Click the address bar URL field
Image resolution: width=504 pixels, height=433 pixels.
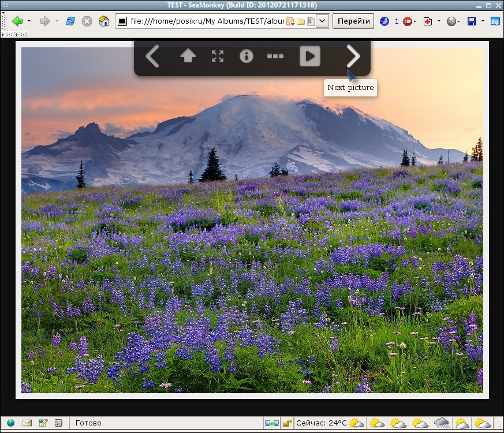(x=207, y=21)
